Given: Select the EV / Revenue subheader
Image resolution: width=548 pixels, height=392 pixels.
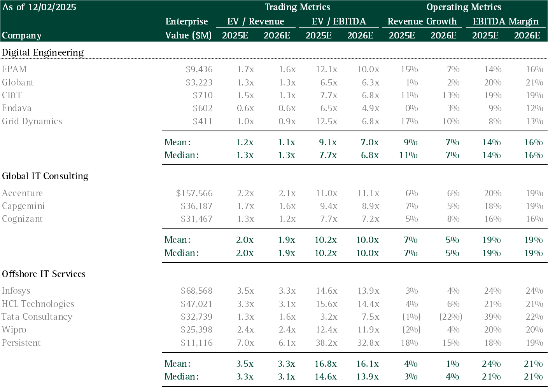Looking at the screenshot, I should (256, 21).
